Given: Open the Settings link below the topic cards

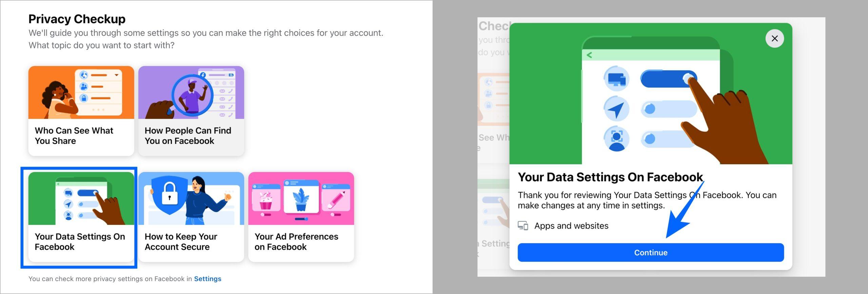Looking at the screenshot, I should point(208,278).
